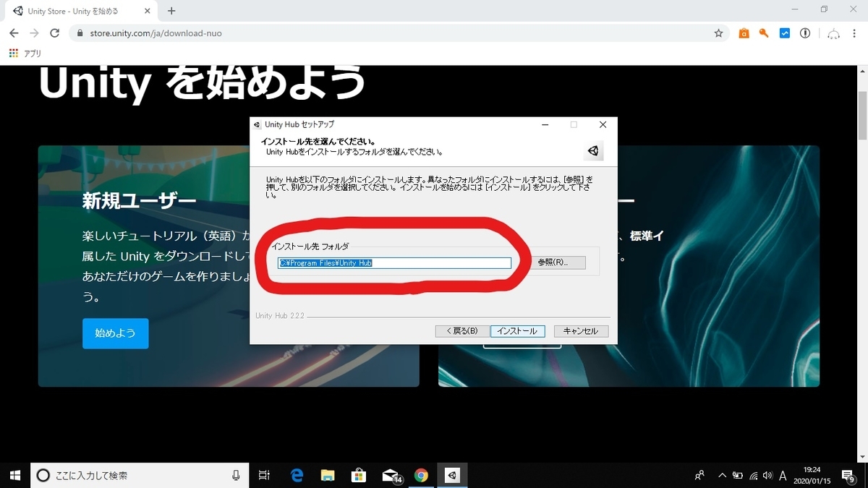Click the browser back arrow
The image size is (868, 488).
click(14, 33)
